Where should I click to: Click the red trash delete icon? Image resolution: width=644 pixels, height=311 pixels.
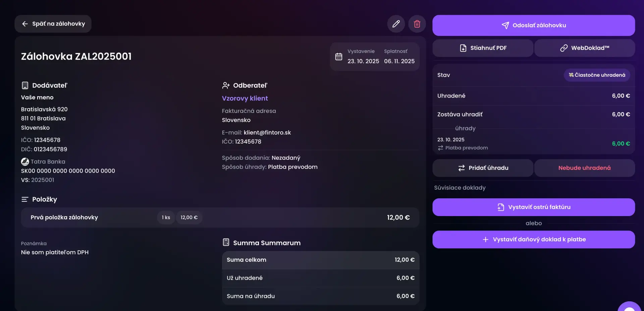(417, 24)
